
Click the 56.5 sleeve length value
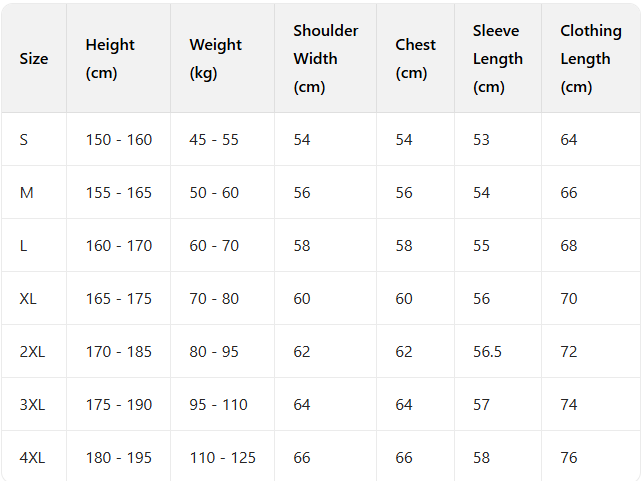click(x=488, y=352)
